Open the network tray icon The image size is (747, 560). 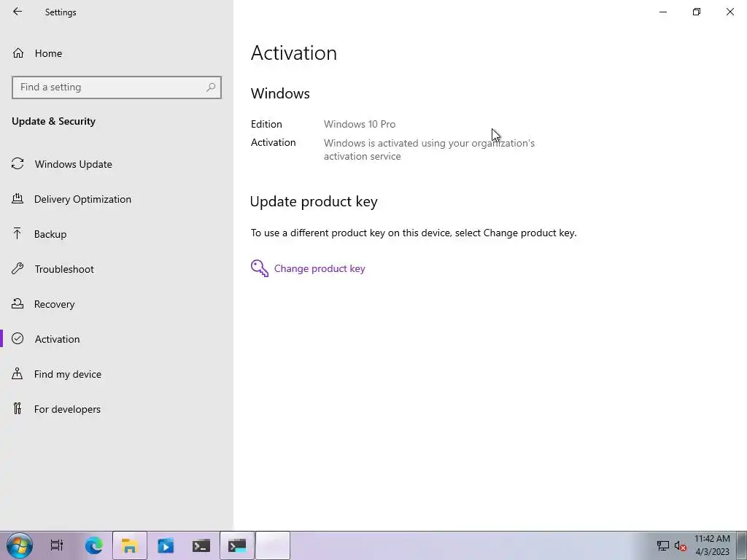(x=662, y=546)
